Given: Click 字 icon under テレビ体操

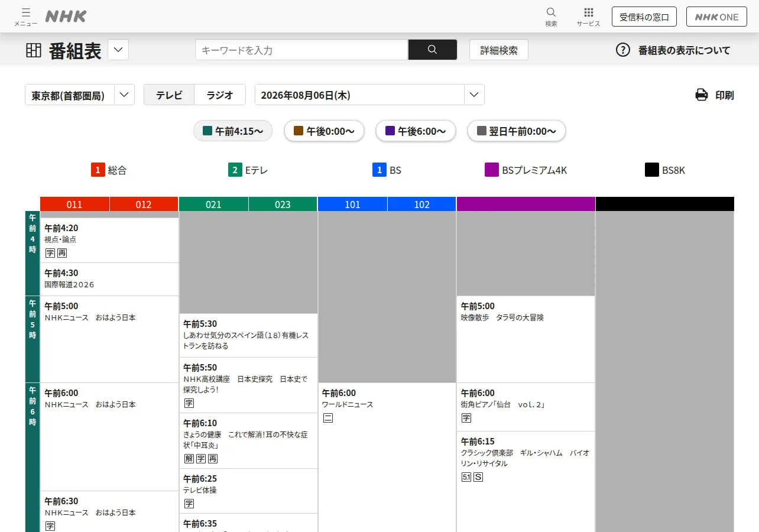Looking at the screenshot, I should click(189, 504).
